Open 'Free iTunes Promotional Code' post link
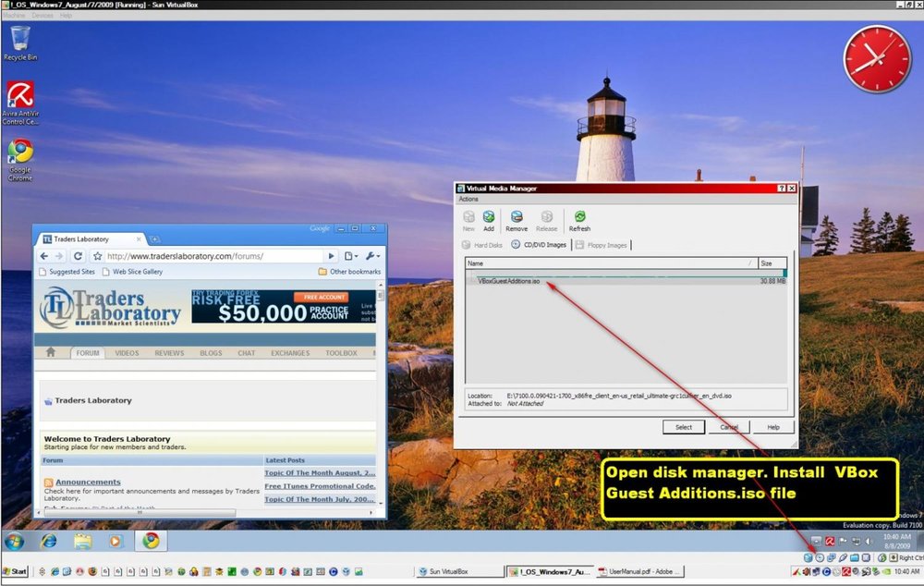 pos(320,486)
